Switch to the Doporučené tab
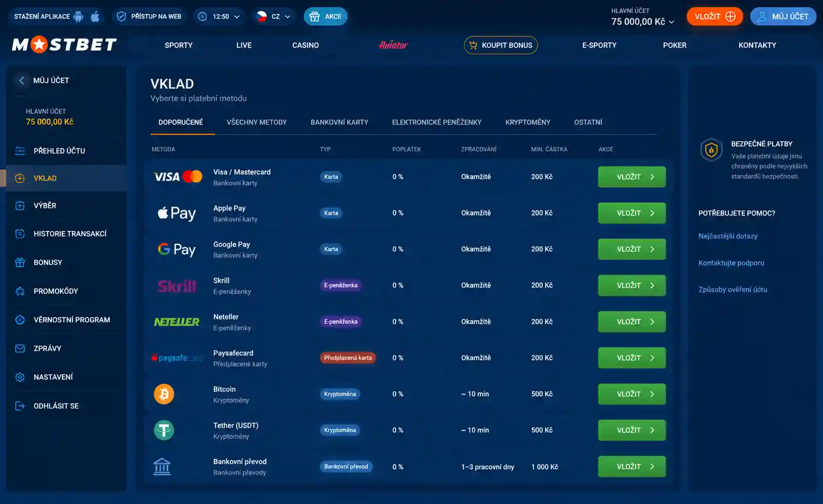The image size is (823, 504). pyautogui.click(x=181, y=122)
